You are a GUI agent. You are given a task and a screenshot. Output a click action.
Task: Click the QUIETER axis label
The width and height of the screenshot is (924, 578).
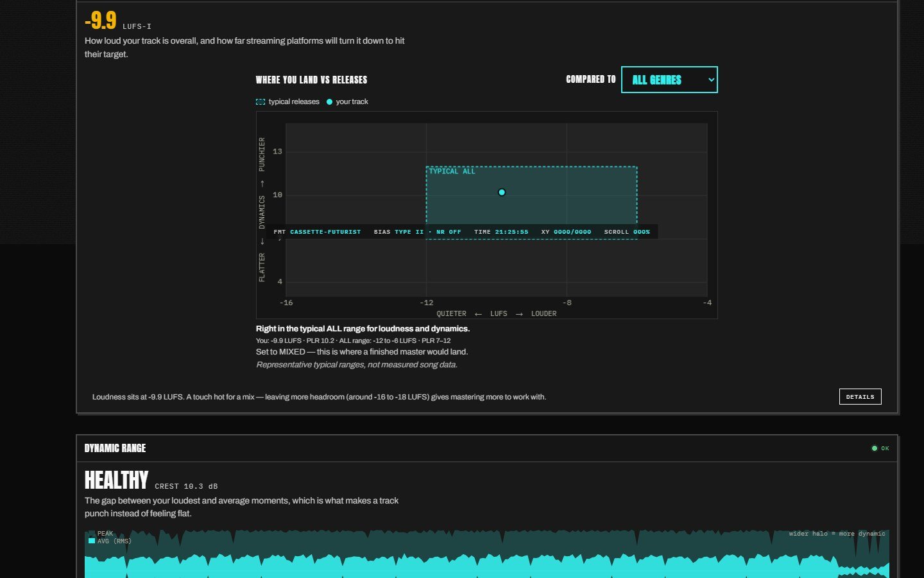[452, 314]
